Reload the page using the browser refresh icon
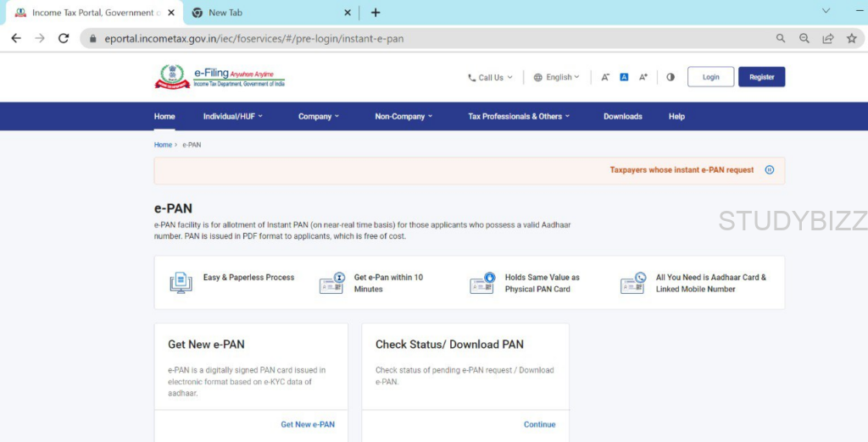This screenshot has height=442, width=868. [63, 38]
